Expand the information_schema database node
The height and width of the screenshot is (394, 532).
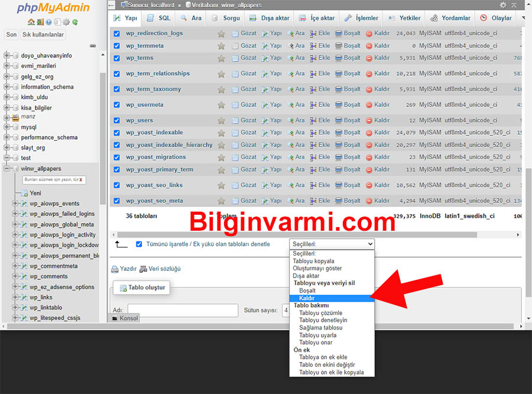click(x=7, y=87)
